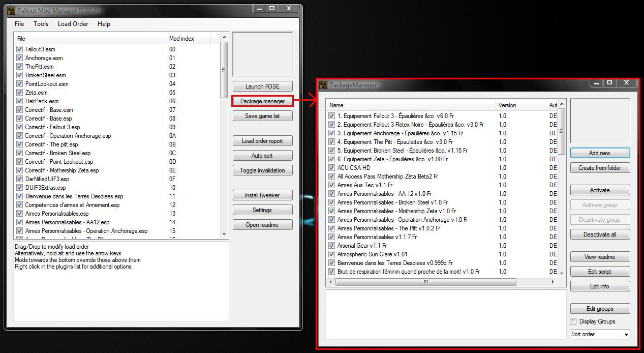Open the Load Order menu
This screenshot has height=353, width=644.
[73, 24]
